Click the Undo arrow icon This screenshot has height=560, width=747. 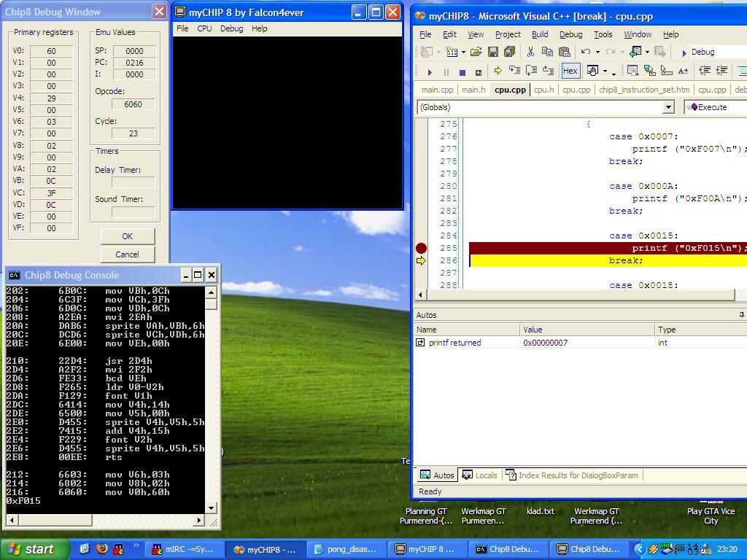[x=585, y=52]
